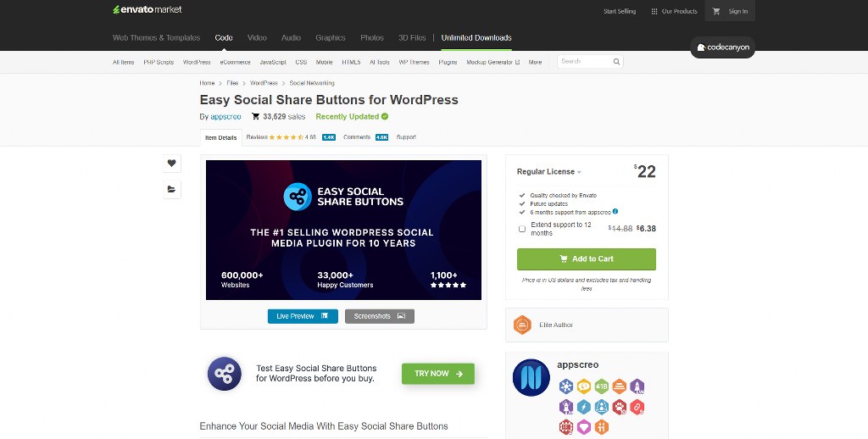This screenshot has height=439, width=868.
Task: Open the shopping cart icon in header
Action: (x=716, y=11)
